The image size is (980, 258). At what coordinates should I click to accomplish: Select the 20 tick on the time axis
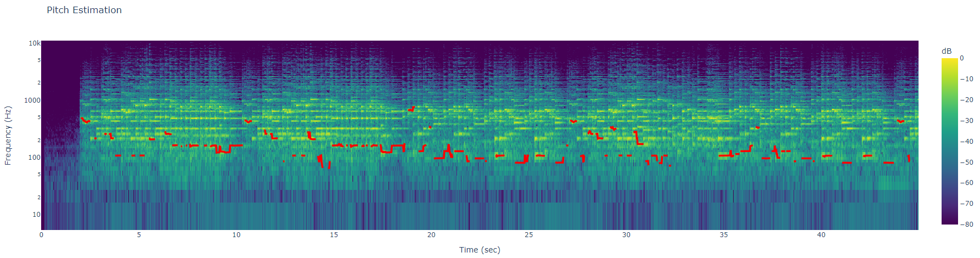point(431,235)
